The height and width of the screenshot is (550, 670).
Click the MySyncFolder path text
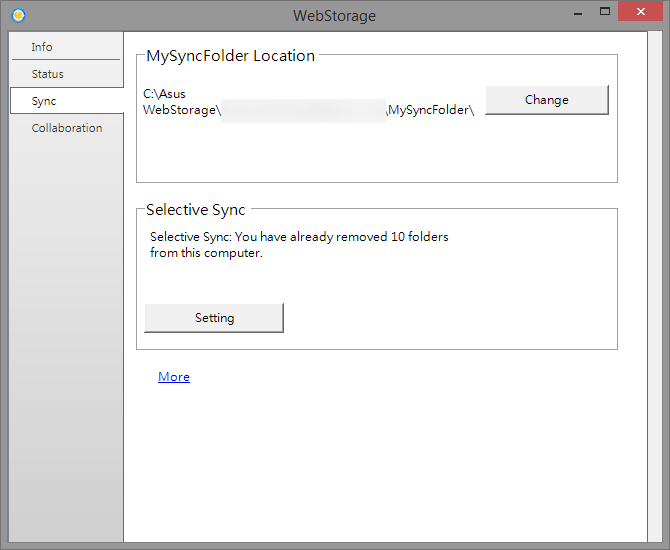pyautogui.click(x=309, y=102)
